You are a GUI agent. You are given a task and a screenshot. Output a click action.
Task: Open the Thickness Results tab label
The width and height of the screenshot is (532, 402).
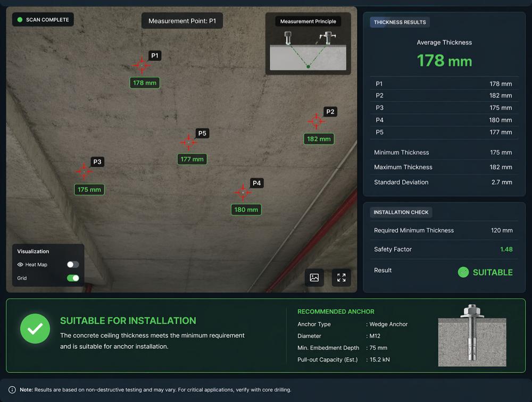400,22
